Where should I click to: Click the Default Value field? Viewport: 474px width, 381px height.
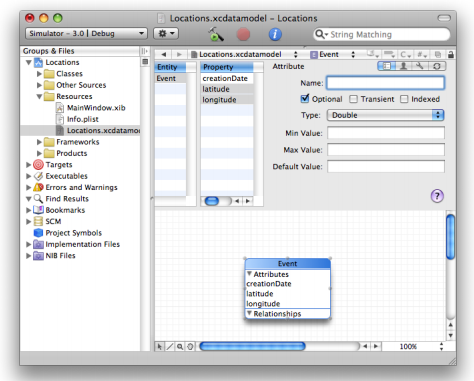click(386, 166)
